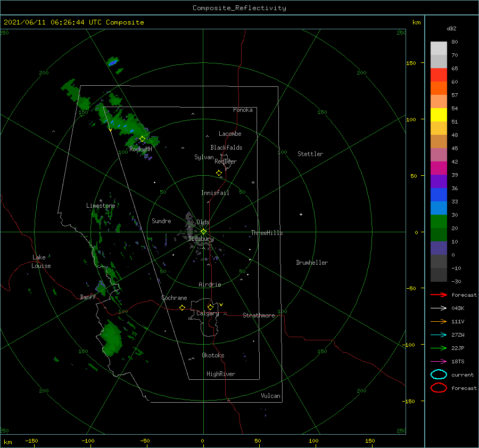Click the yellow 54 dBZ color swatch
The width and height of the screenshot is (479, 448).
(439, 115)
